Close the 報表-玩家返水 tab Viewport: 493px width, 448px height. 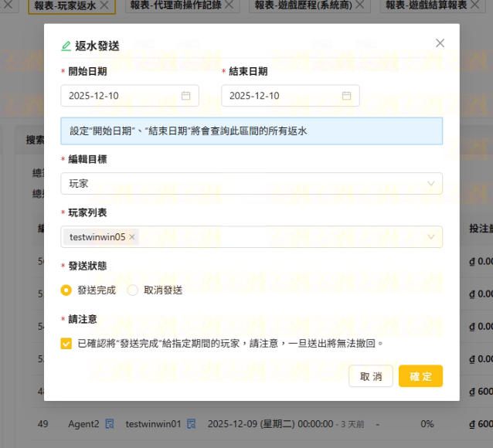tap(107, 6)
